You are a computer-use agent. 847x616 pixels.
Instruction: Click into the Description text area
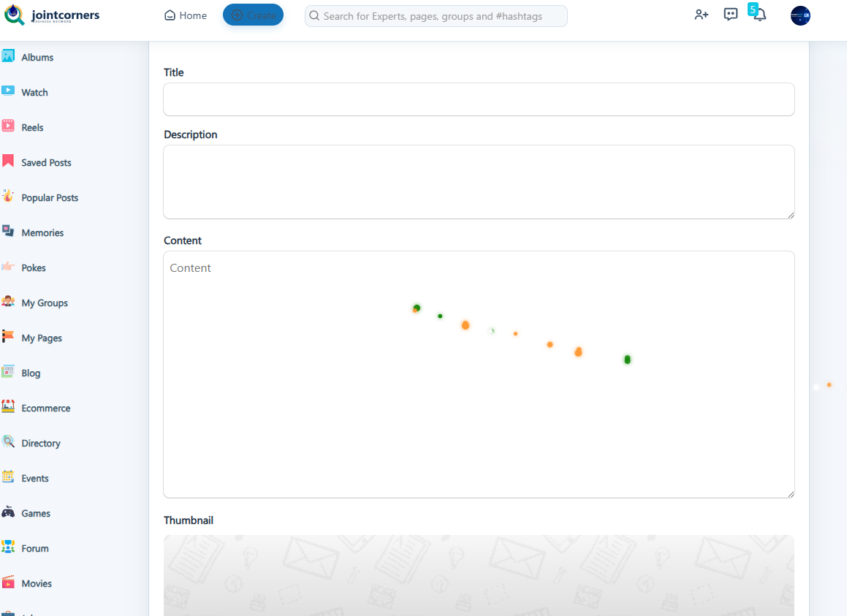479,182
